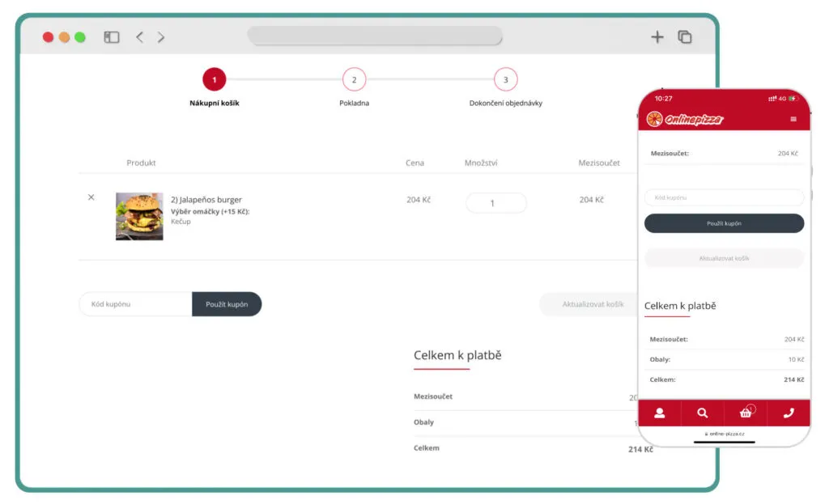Tap the phone call icon in mobile bar
The width and height of the screenshot is (829, 504).
point(789,413)
